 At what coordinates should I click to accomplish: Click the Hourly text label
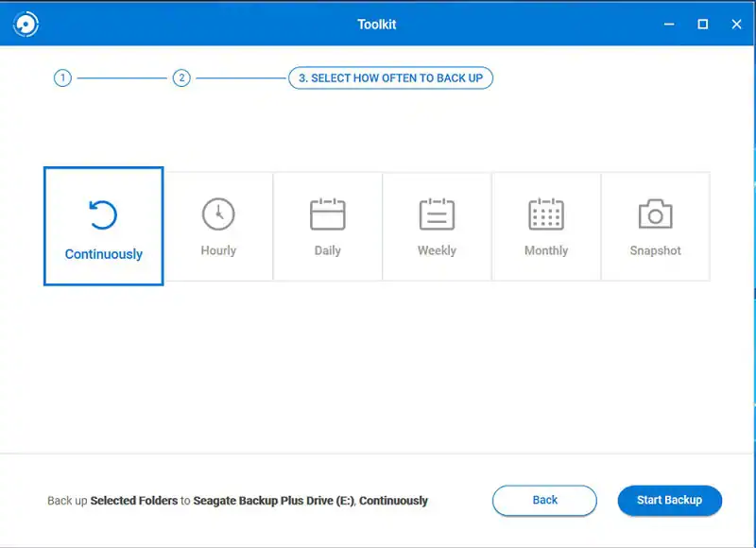(x=218, y=251)
